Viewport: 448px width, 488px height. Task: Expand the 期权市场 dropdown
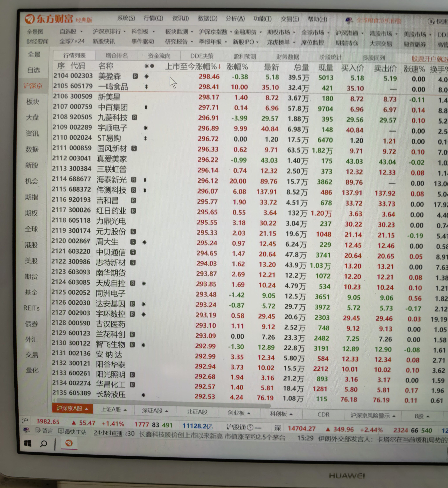click(294, 32)
